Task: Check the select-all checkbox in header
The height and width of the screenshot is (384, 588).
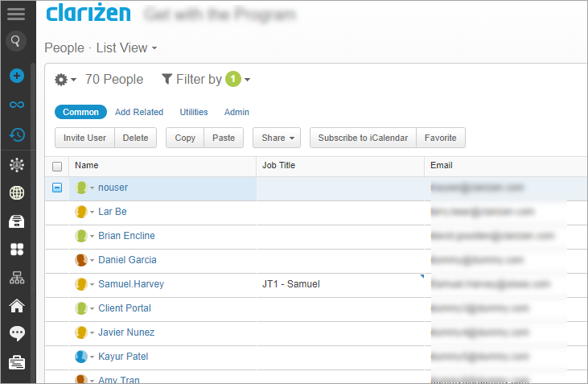Action: pos(57,167)
